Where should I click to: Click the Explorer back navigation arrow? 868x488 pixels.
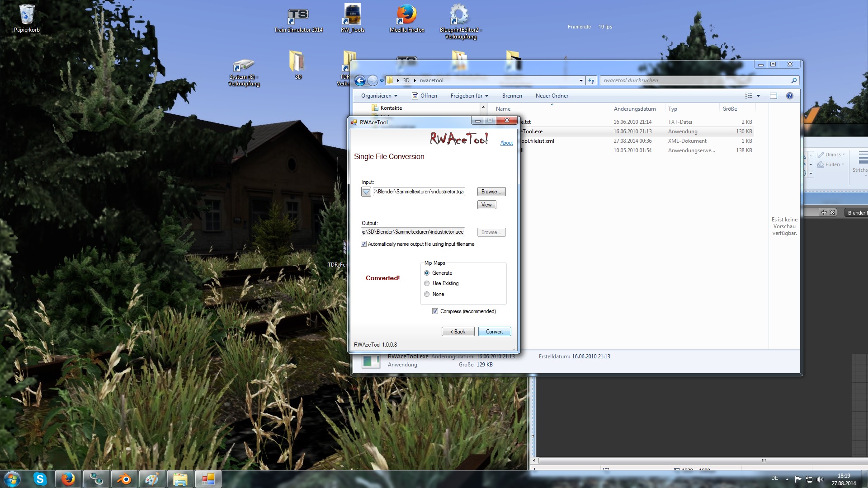360,80
